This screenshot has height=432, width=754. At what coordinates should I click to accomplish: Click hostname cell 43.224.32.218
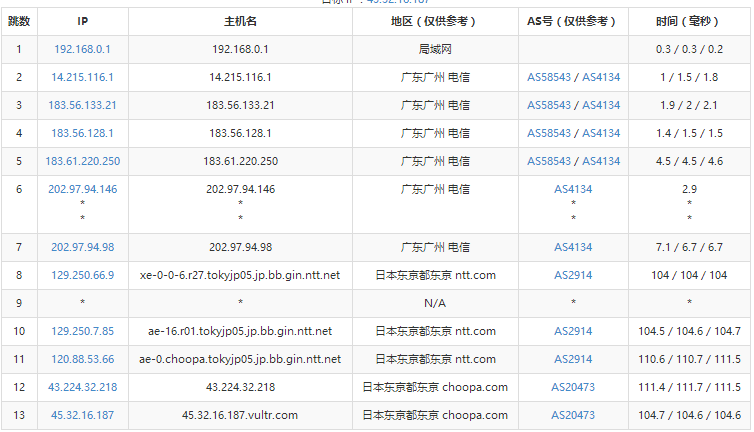point(240,387)
